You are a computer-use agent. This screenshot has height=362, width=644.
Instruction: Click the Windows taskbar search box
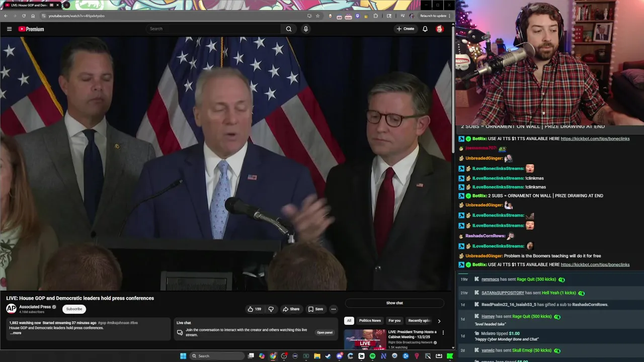coord(216,356)
